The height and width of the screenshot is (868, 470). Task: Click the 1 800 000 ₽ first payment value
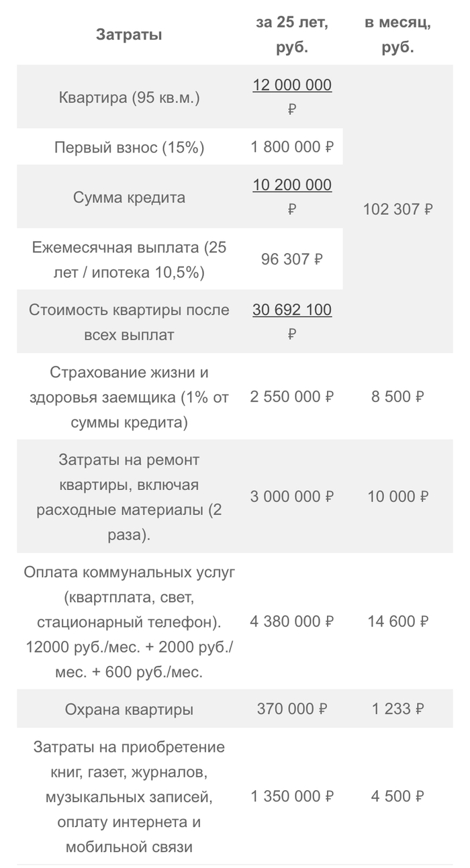pyautogui.click(x=292, y=148)
